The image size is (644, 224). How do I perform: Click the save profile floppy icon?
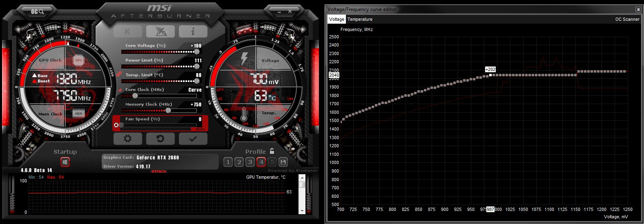[x=283, y=162]
